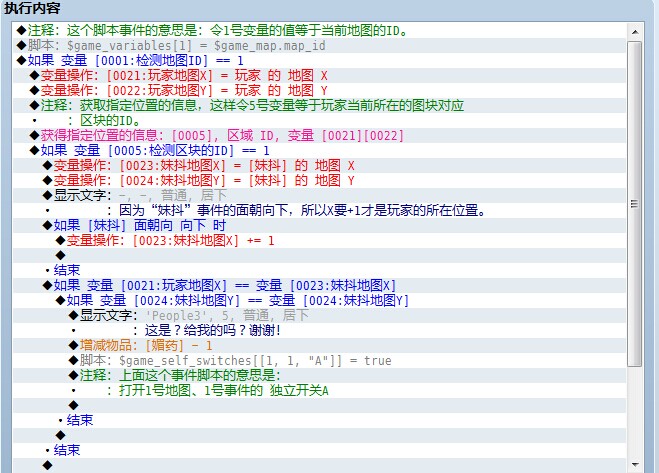Select script line $game_self_switches true
This screenshot has width=659, height=473.
point(319,361)
